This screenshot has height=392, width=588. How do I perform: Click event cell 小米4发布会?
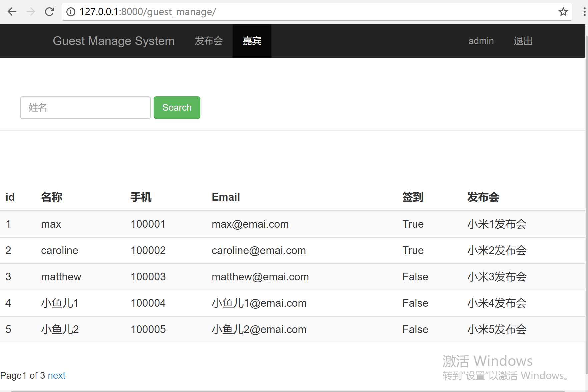tap(497, 303)
